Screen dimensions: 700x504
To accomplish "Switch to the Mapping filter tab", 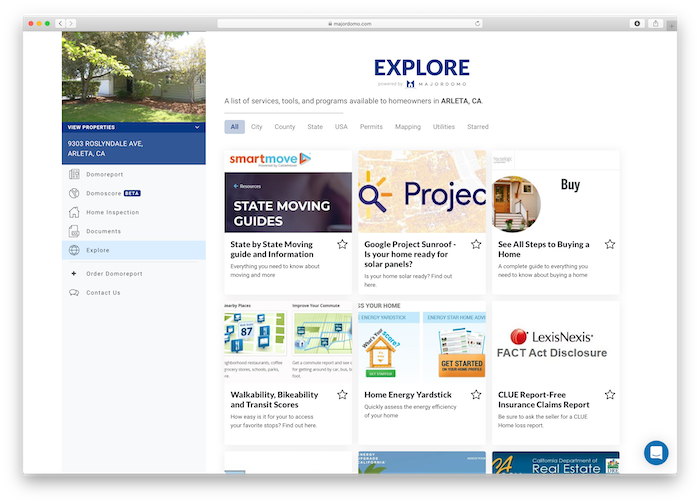I will coord(408,127).
